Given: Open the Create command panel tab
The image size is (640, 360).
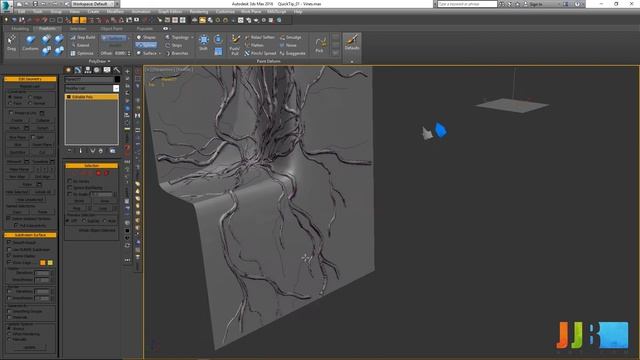Looking at the screenshot, I should (68, 70).
